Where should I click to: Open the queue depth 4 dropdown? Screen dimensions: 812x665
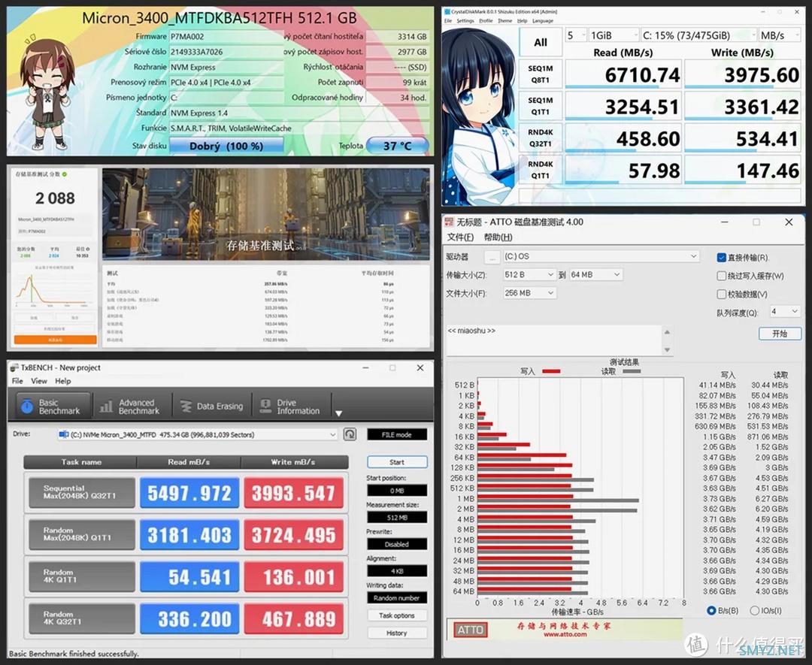click(x=785, y=312)
